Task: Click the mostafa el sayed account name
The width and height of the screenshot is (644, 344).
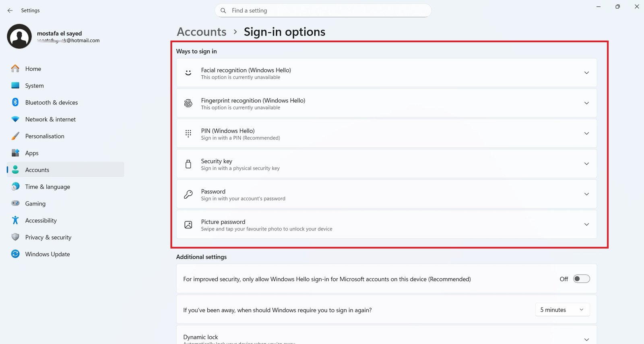Action: click(59, 33)
